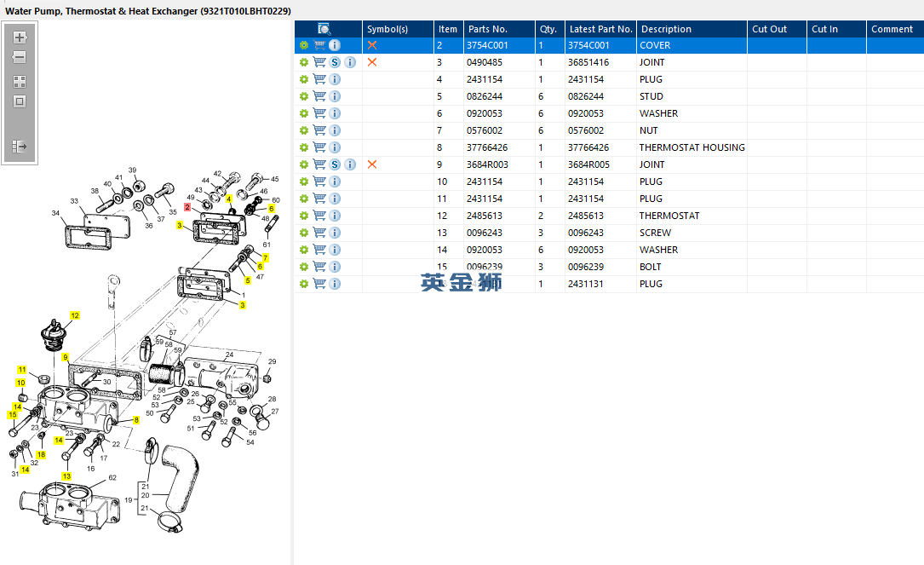Click part number 37766426 in Parts No. column
The image size is (924, 565).
[487, 147]
